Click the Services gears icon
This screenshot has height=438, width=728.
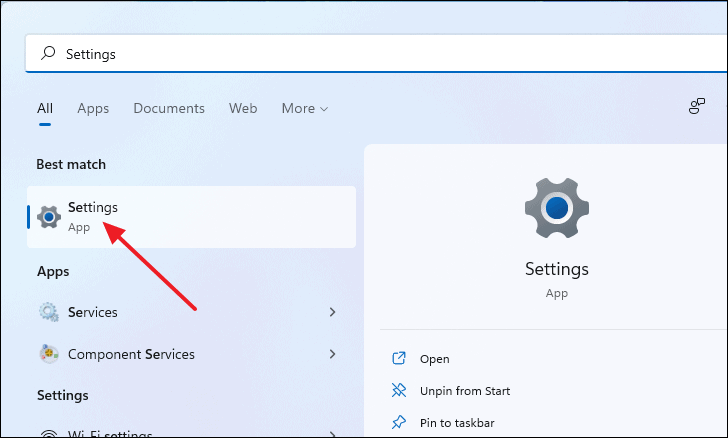pos(49,312)
